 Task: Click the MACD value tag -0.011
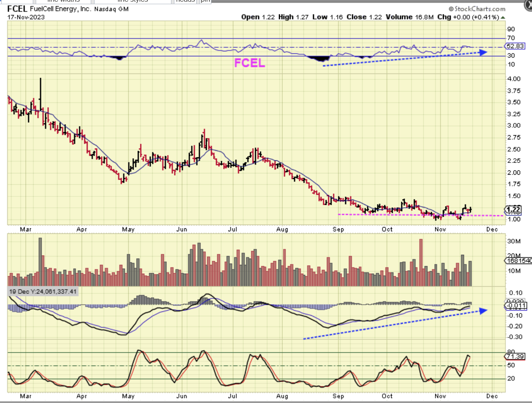tap(516, 305)
